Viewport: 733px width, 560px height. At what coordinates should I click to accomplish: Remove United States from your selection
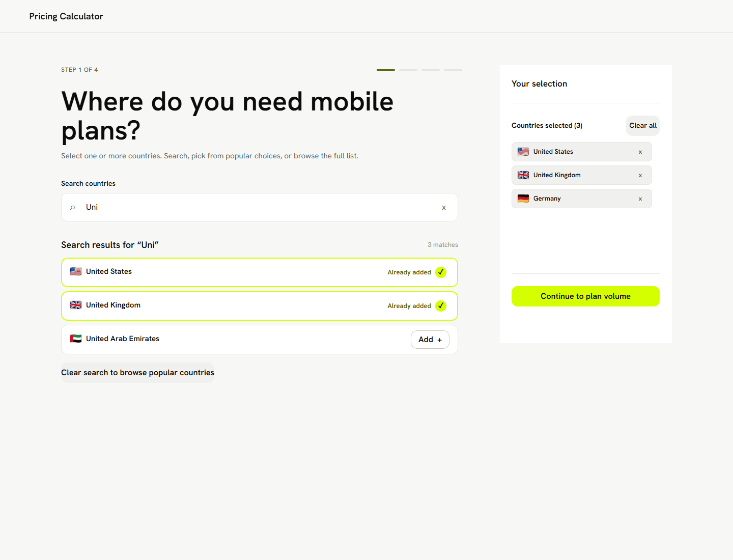coord(640,152)
